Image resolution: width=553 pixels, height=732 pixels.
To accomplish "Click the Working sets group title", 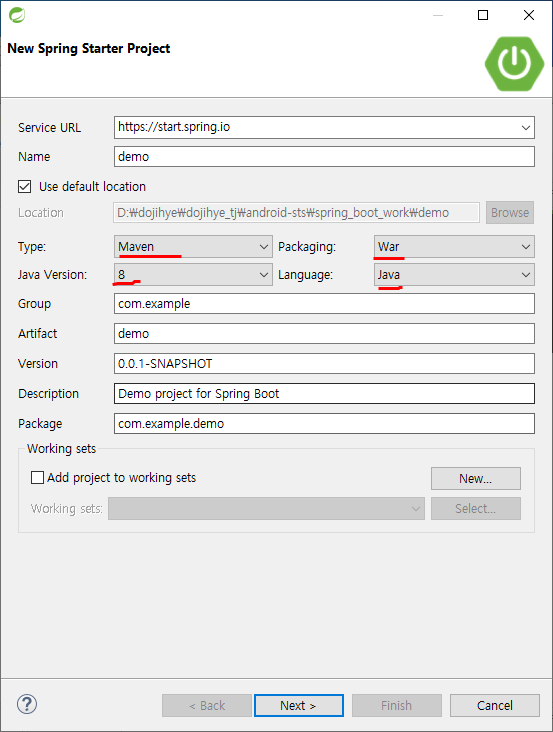I will (x=62, y=449).
